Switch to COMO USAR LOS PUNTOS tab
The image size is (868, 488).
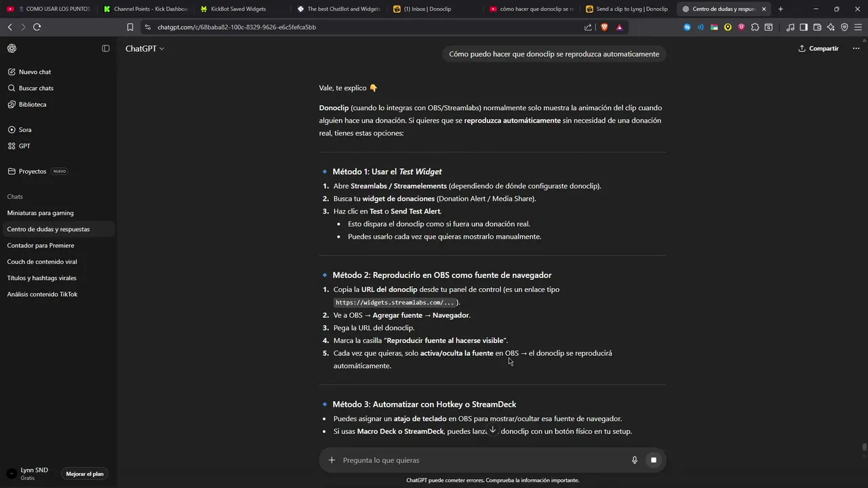tap(48, 9)
